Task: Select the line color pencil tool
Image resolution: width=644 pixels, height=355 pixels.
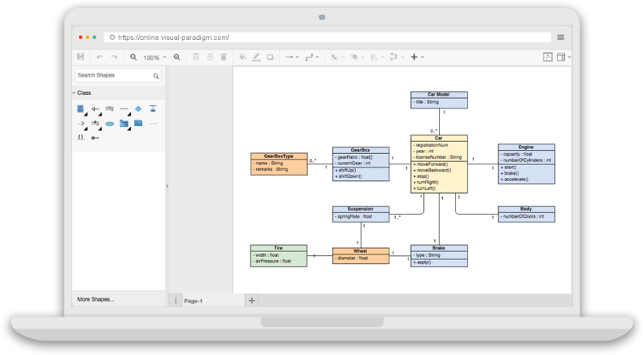Action: [256, 57]
